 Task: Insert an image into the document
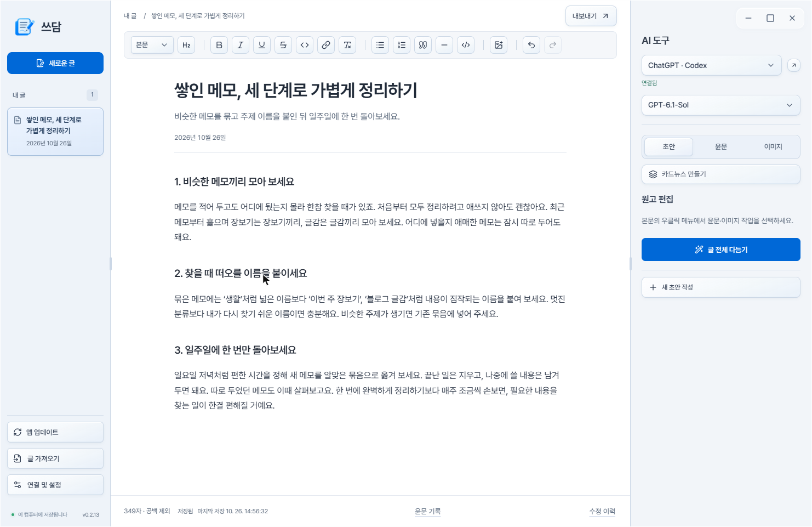(x=499, y=45)
